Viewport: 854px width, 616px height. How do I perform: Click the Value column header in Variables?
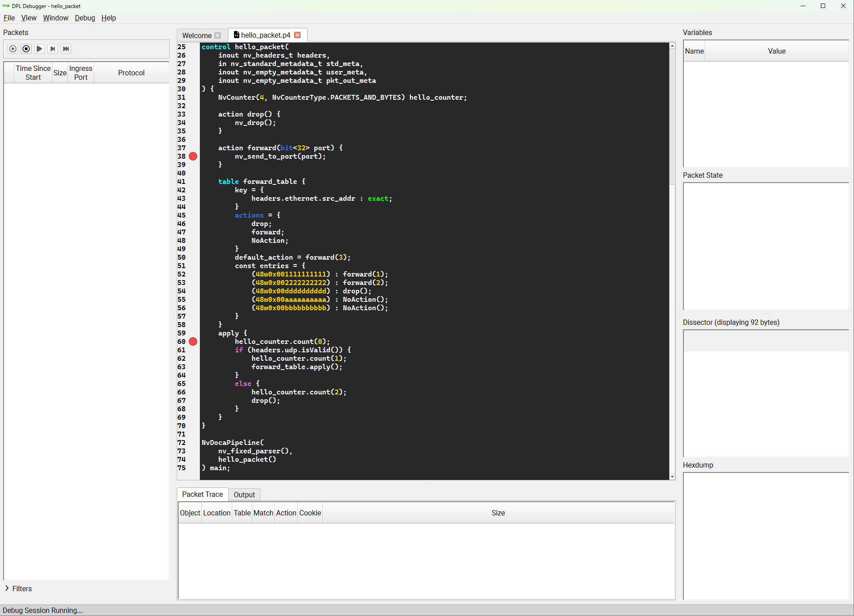click(776, 51)
